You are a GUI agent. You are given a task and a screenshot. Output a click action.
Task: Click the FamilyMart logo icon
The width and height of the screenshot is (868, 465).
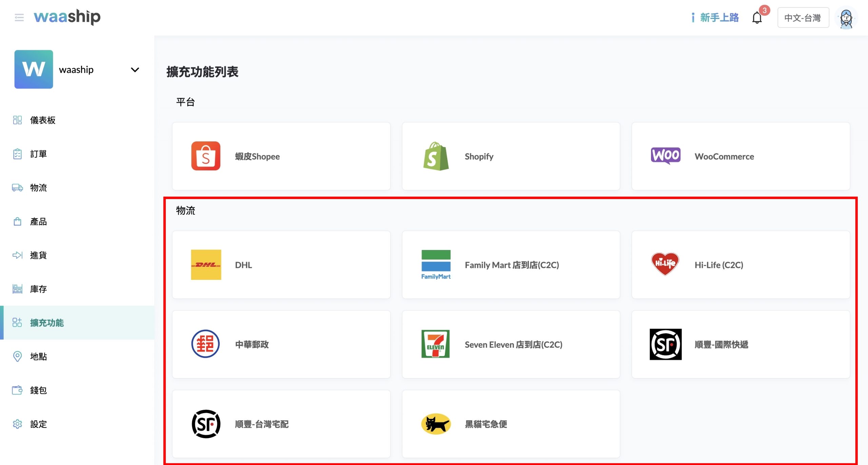(x=436, y=265)
